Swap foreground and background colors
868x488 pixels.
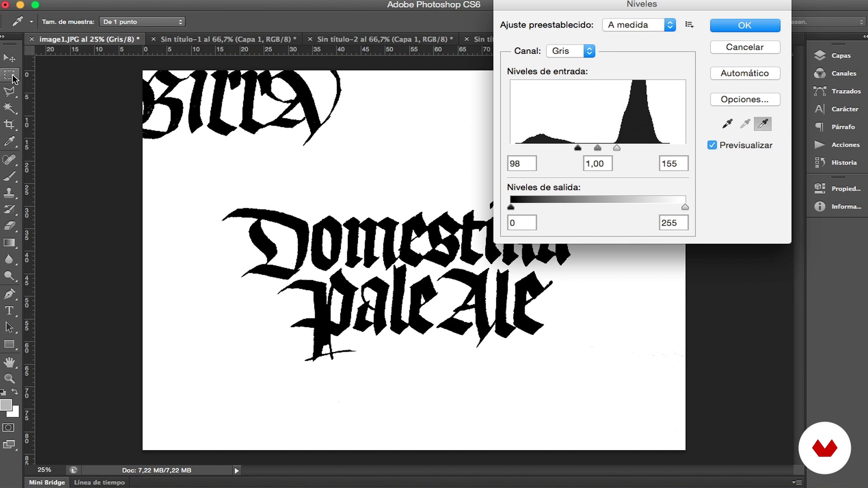coord(15,391)
